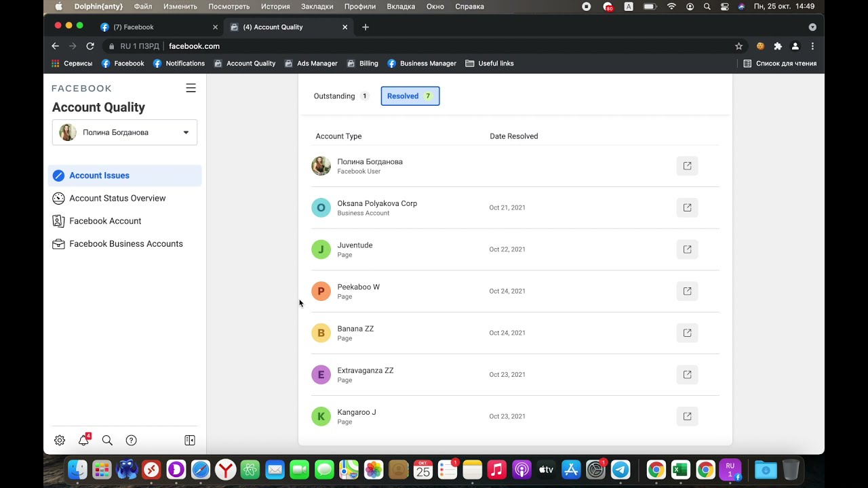868x488 pixels.
Task: Open Сервисы bookmark
Action: 72,64
